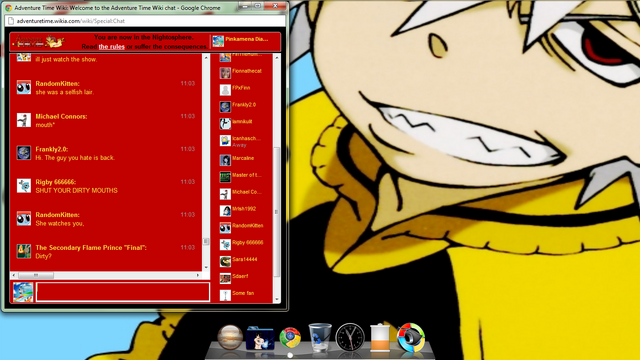The width and height of the screenshot is (640, 360).
Task: Open the colorful camera-lens icon in the dock
Action: click(x=411, y=338)
